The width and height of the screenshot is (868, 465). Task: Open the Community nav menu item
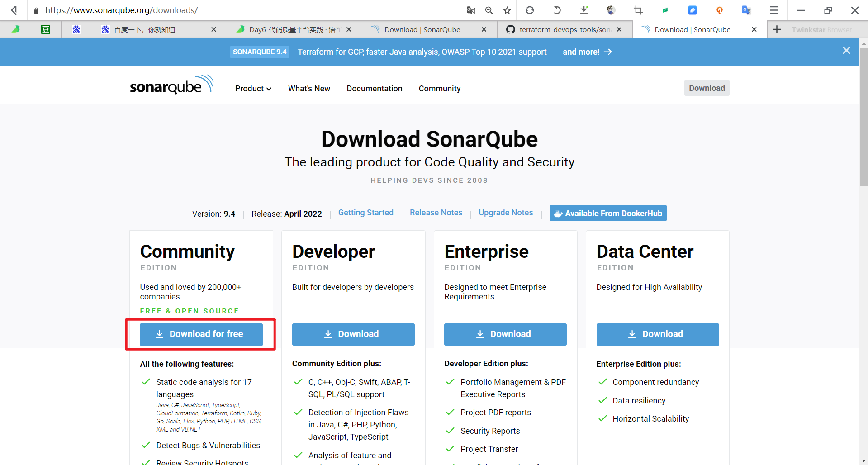[440, 89]
